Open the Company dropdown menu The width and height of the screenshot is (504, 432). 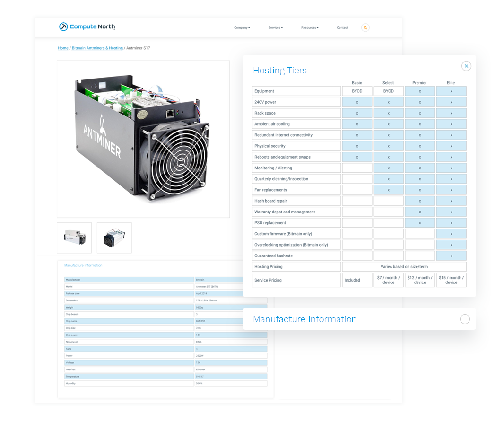tap(242, 27)
